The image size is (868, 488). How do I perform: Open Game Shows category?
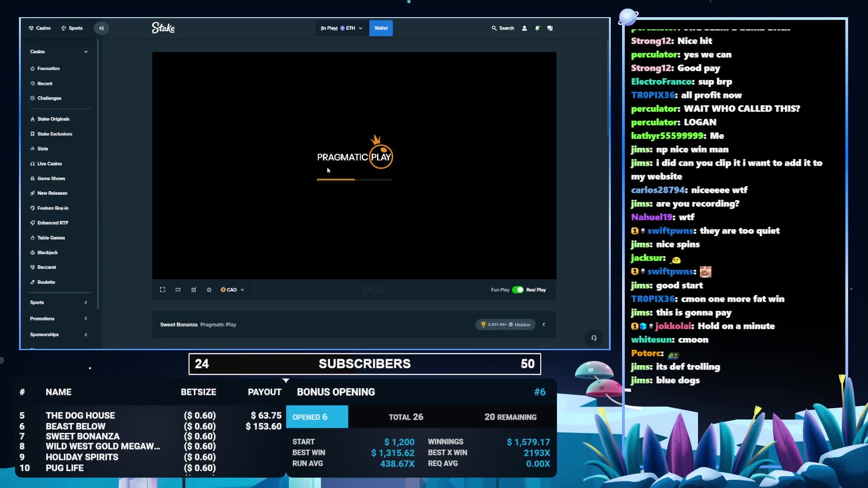(51, 178)
